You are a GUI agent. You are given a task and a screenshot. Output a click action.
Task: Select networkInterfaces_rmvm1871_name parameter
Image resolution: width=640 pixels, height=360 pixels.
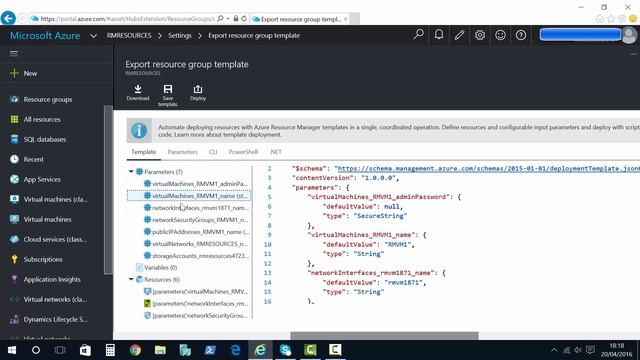196,208
